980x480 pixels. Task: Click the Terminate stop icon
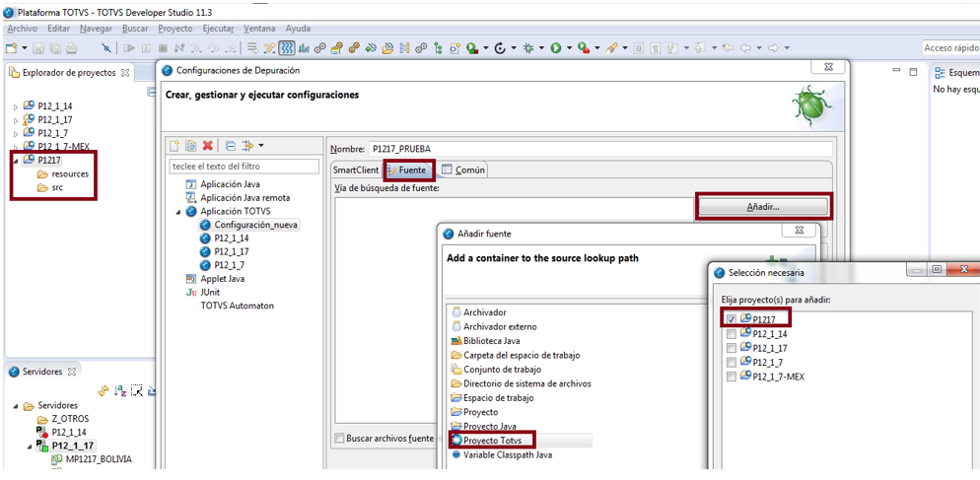pyautogui.click(x=163, y=48)
